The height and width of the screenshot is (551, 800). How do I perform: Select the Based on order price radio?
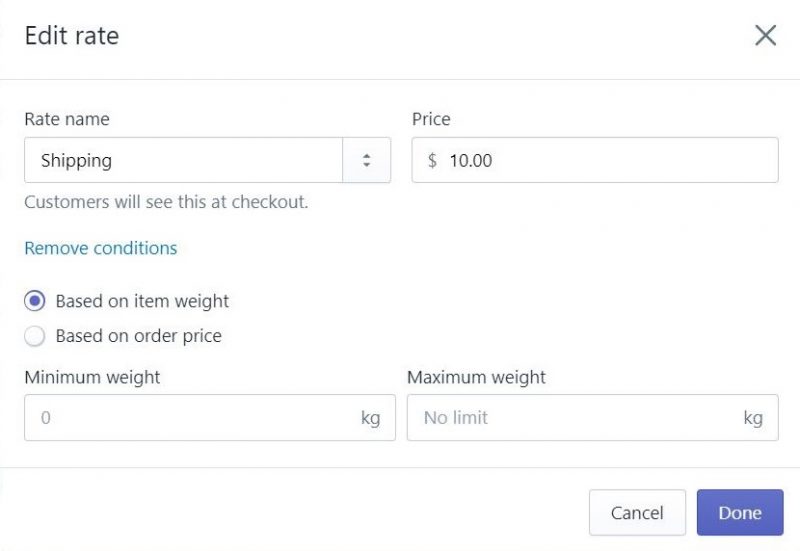35,337
